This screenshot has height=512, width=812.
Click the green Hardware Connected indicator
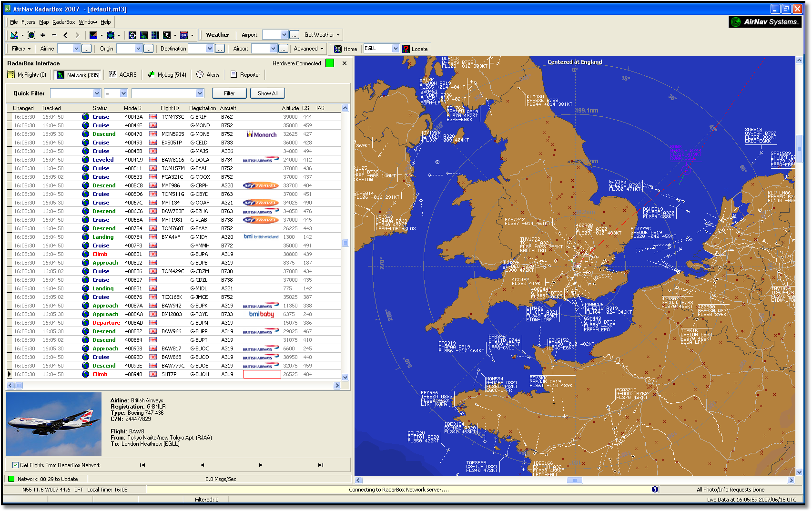329,63
